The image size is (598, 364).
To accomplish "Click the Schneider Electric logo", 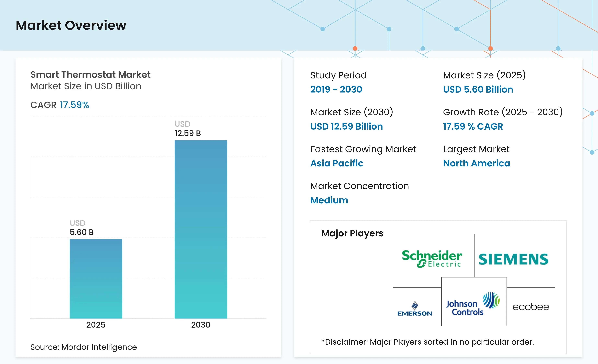I will (x=432, y=259).
